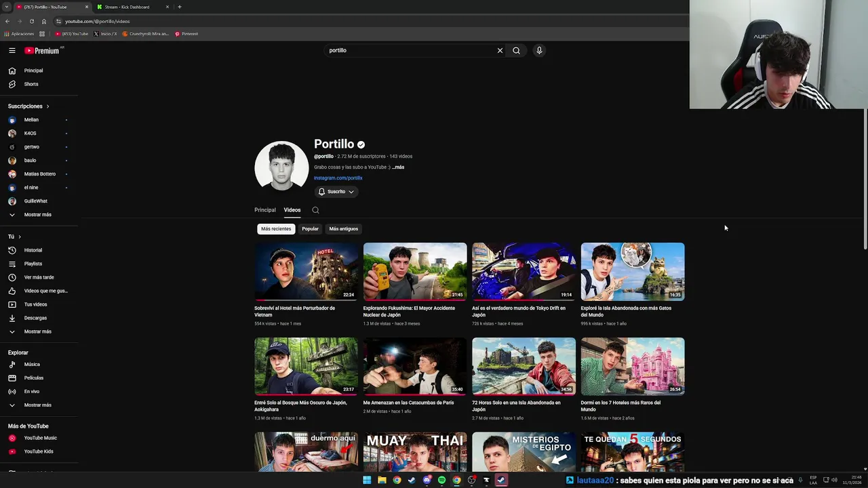Screen dimensions: 868x488
Task: Open Música under Explorar
Action: coord(39,364)
